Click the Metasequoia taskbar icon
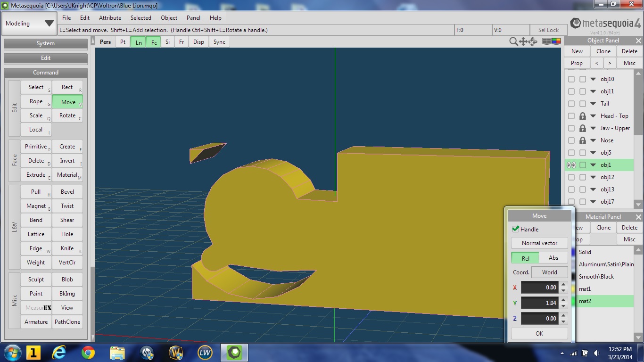 point(234,352)
